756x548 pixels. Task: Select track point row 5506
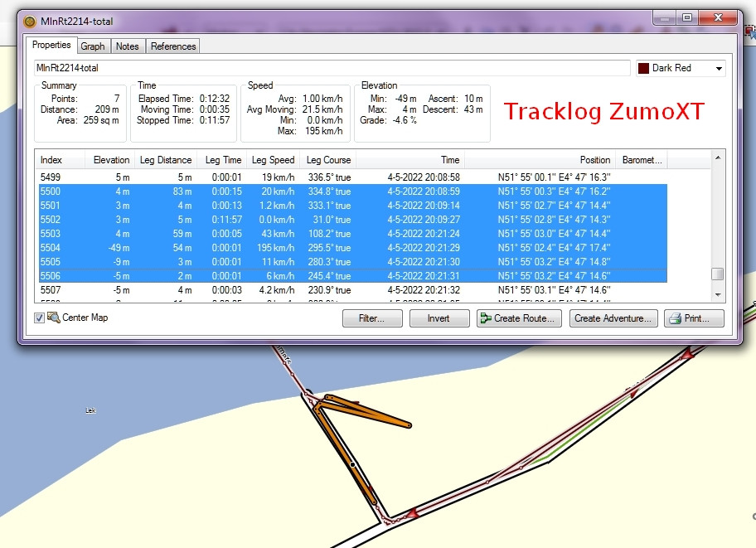(352, 276)
